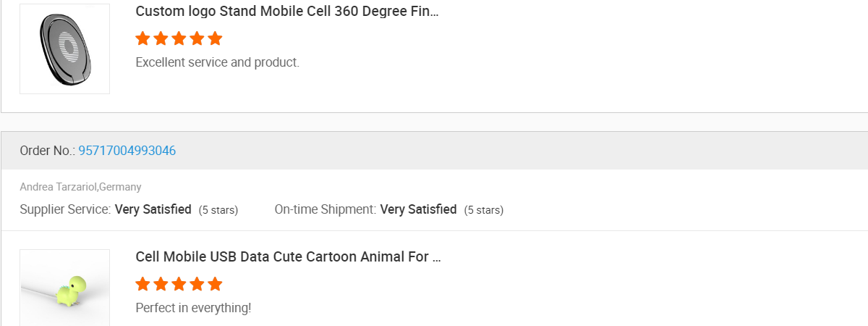Click reviewer name Andrea Tarzariol, Germany
Viewport: 868px width, 326px height.
click(80, 187)
